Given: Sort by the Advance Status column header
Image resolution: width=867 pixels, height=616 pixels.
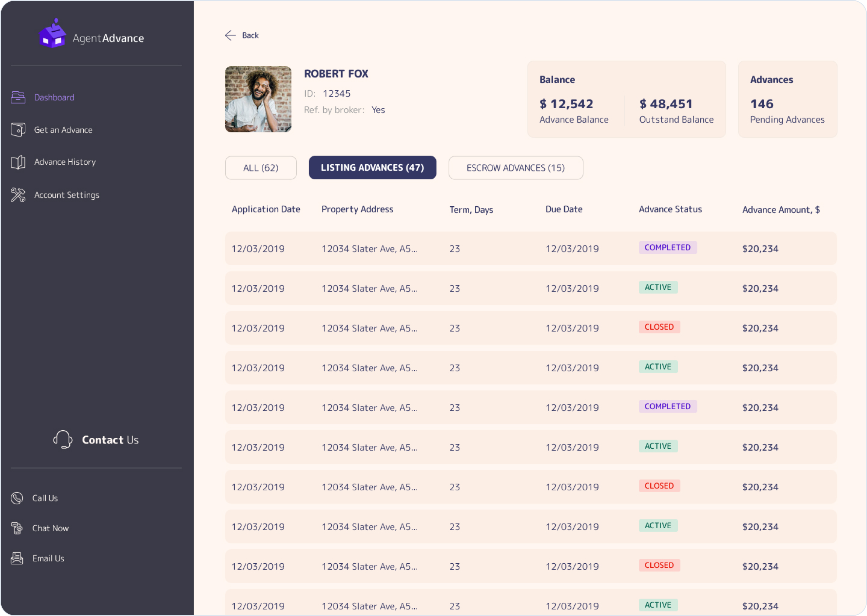Looking at the screenshot, I should (670, 209).
